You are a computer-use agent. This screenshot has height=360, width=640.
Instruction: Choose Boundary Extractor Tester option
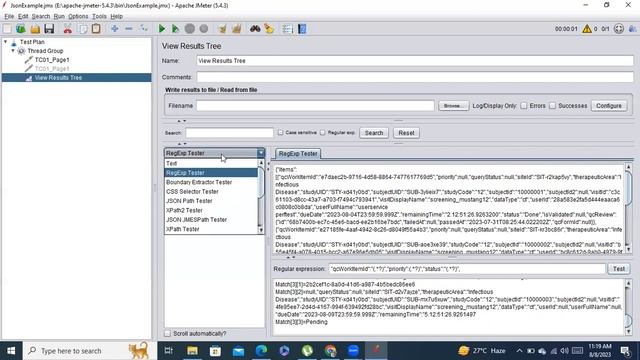211,182
